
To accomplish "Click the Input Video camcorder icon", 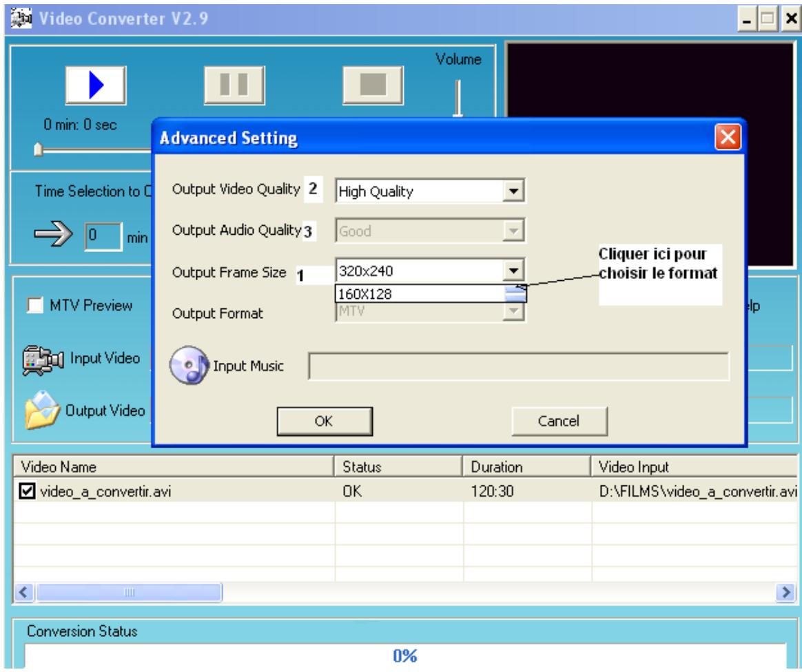I will pyautogui.click(x=43, y=360).
